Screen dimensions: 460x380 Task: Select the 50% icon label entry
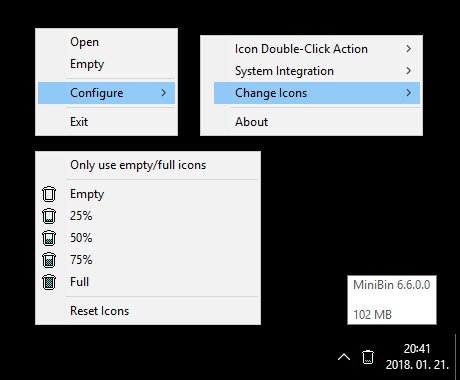(81, 238)
